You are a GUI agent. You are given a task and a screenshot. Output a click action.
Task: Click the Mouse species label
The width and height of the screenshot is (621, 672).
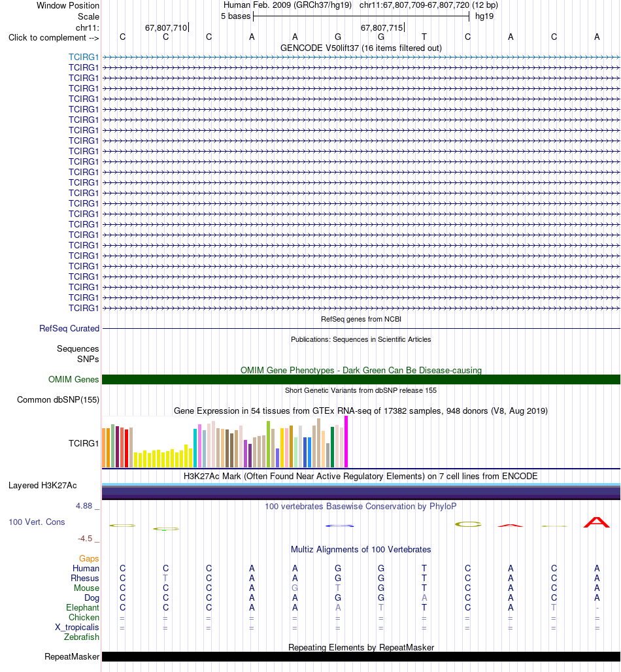[86, 588]
